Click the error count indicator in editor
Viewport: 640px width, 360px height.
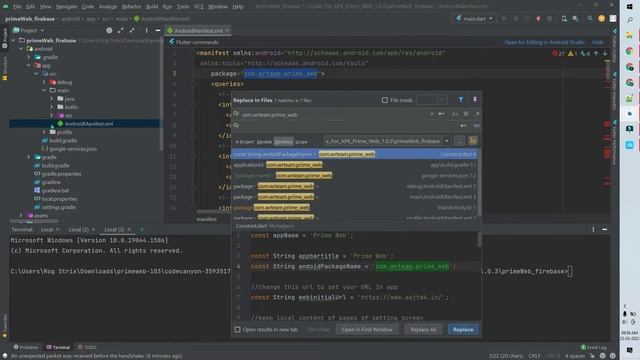point(558,53)
